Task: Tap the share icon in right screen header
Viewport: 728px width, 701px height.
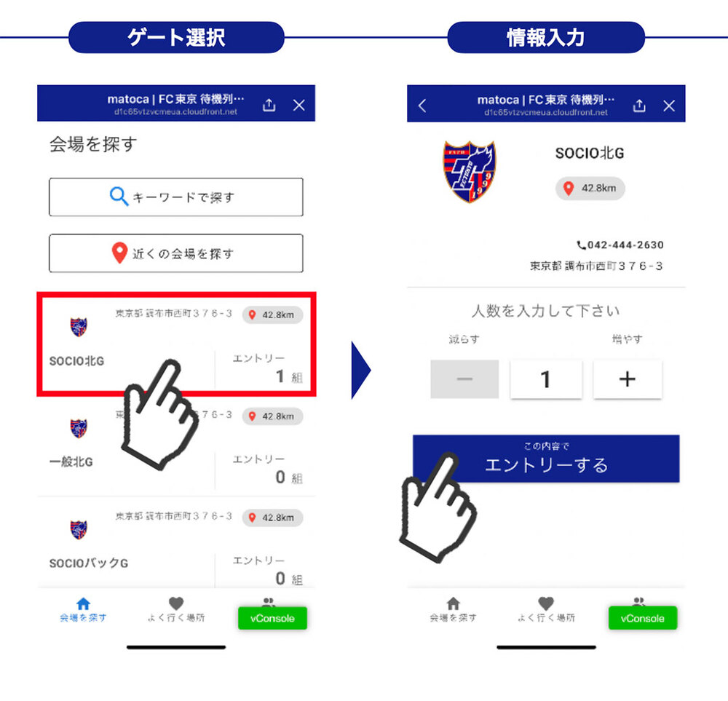Action: 639,106
